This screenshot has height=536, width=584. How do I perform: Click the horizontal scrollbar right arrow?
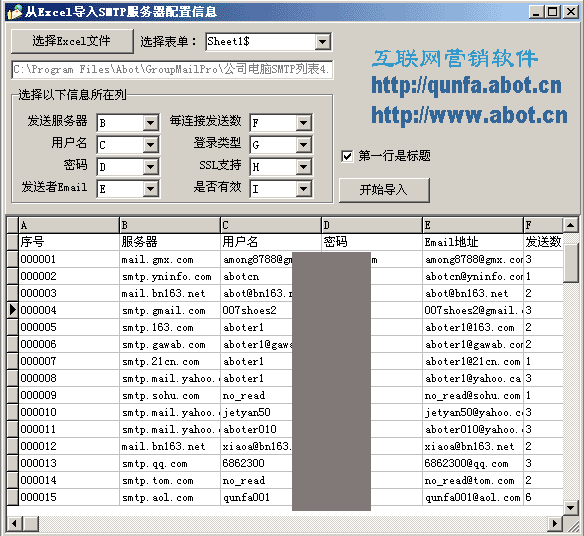coord(555,523)
